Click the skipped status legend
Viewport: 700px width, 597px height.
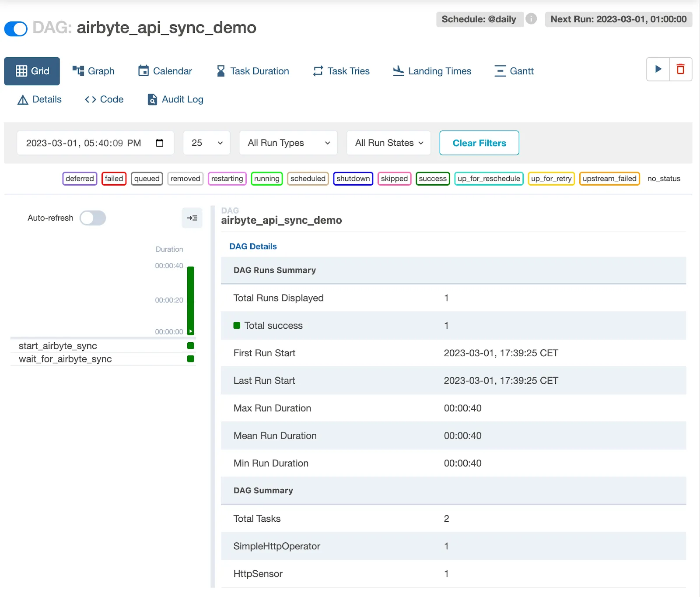[x=394, y=179]
